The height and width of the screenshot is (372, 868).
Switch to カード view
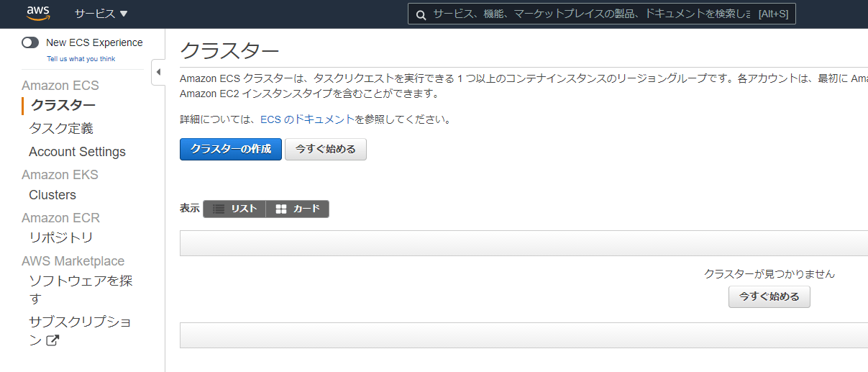click(298, 209)
